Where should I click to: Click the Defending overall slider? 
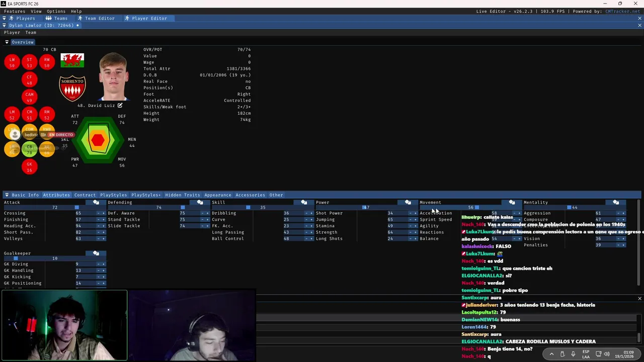click(158, 208)
